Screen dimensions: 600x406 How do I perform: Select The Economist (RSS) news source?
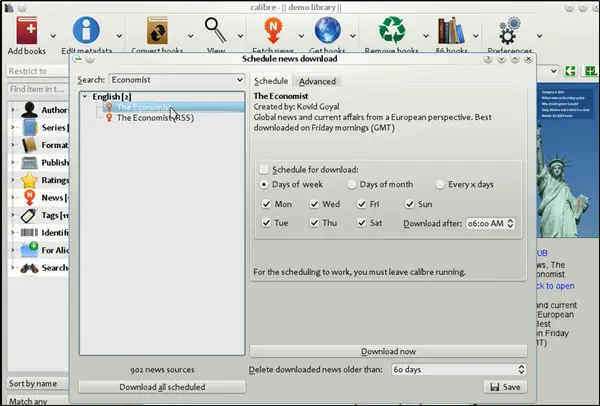point(156,118)
